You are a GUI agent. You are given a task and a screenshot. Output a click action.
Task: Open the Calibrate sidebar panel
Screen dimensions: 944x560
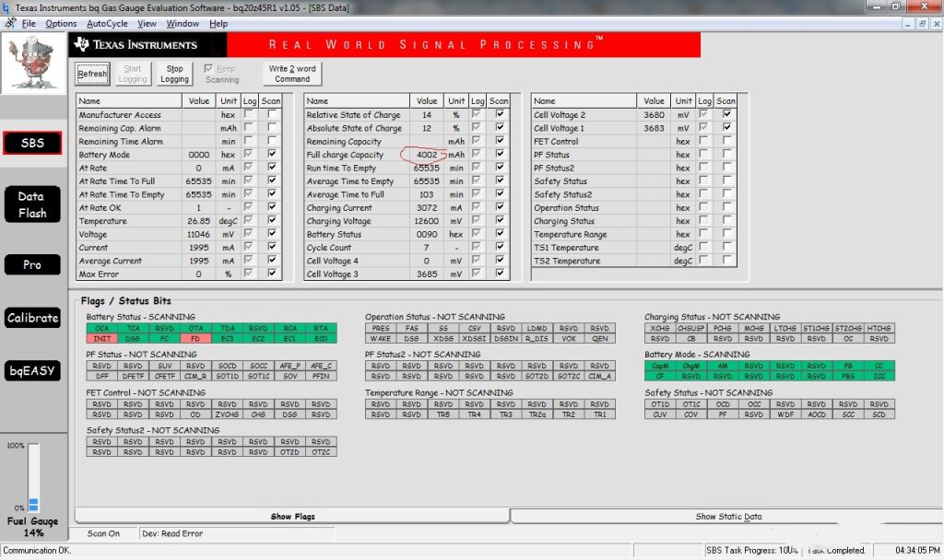tap(32, 318)
